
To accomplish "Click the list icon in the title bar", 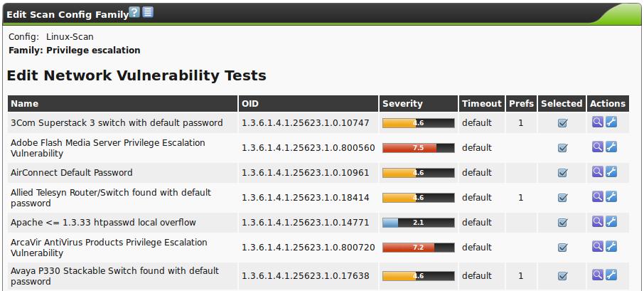I will [148, 13].
